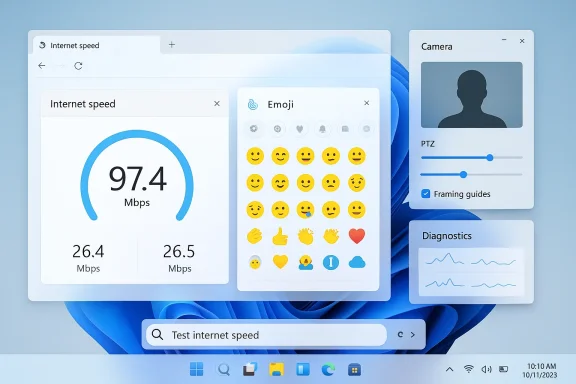This screenshot has height=384, width=576.
Task: Insert the frowning face emoji
Action: tap(331, 183)
